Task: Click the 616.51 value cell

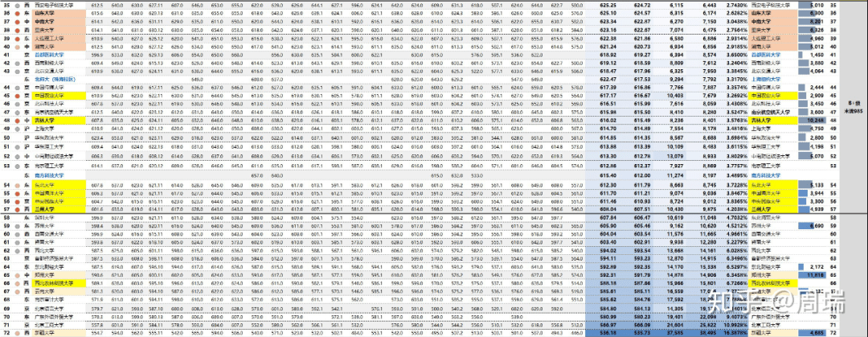Action: (608, 104)
